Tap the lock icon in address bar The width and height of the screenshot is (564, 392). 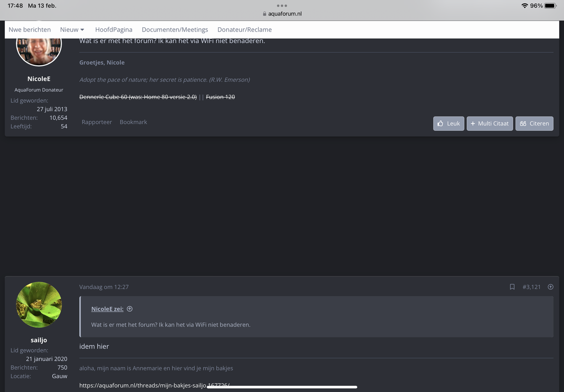click(265, 14)
